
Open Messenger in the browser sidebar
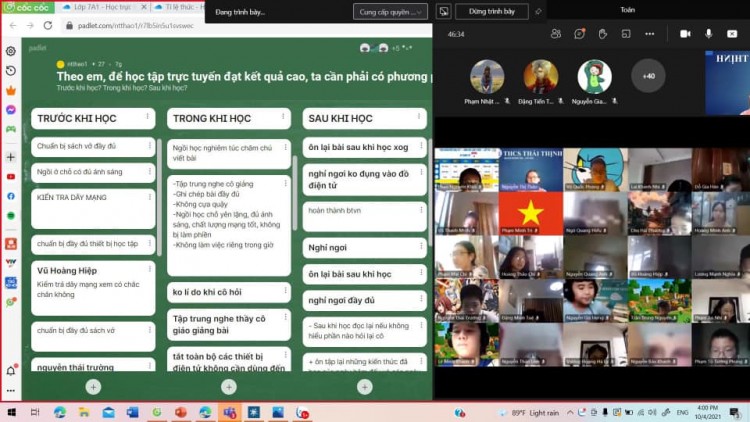(x=10, y=109)
